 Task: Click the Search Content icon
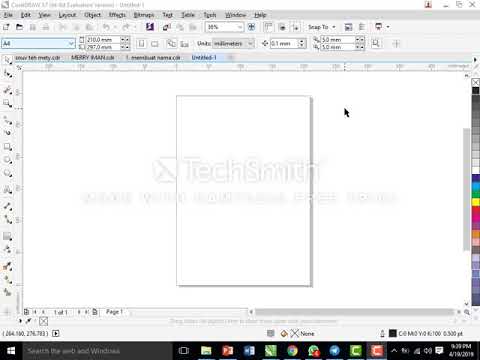(x=150, y=27)
